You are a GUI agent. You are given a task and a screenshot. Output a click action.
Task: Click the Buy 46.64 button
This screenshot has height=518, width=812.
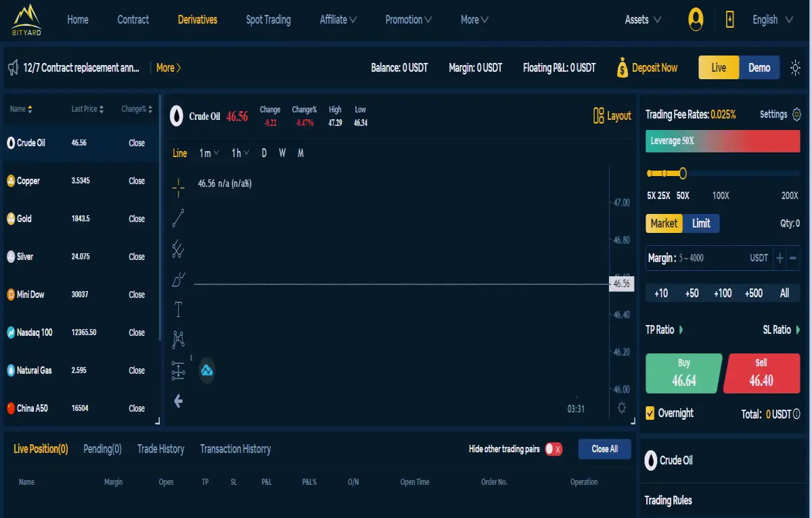(683, 373)
